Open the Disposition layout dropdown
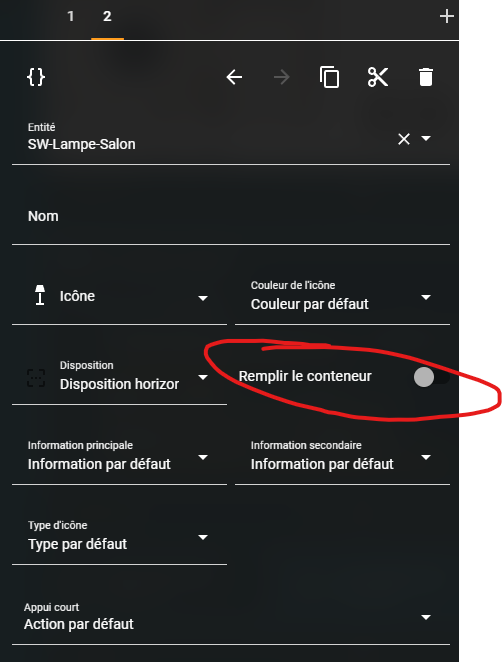The image size is (503, 662). (120, 377)
